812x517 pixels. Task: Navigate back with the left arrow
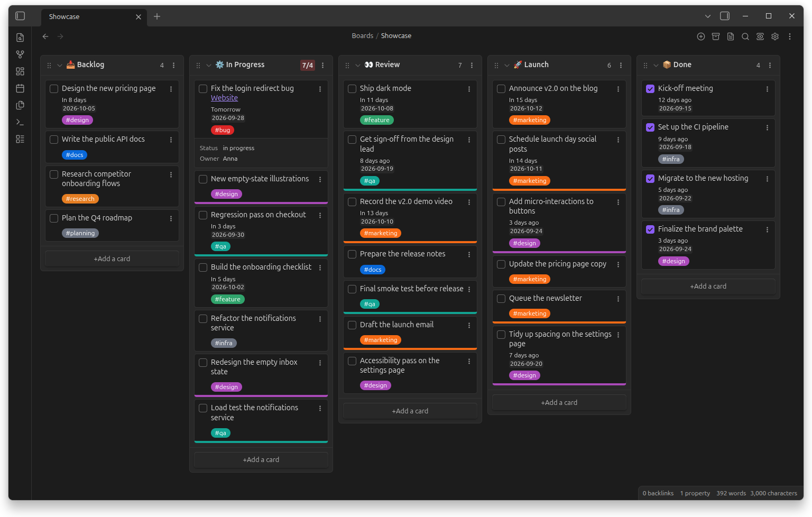(45, 36)
